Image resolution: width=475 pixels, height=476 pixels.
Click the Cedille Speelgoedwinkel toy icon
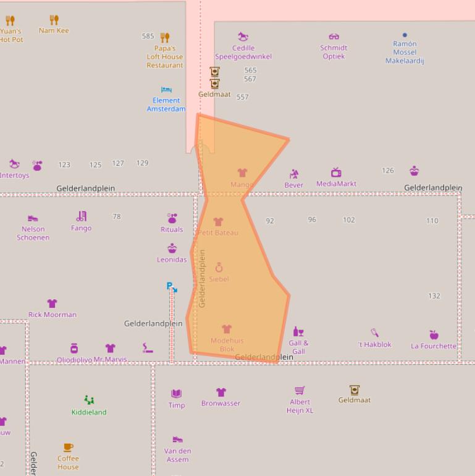243,37
